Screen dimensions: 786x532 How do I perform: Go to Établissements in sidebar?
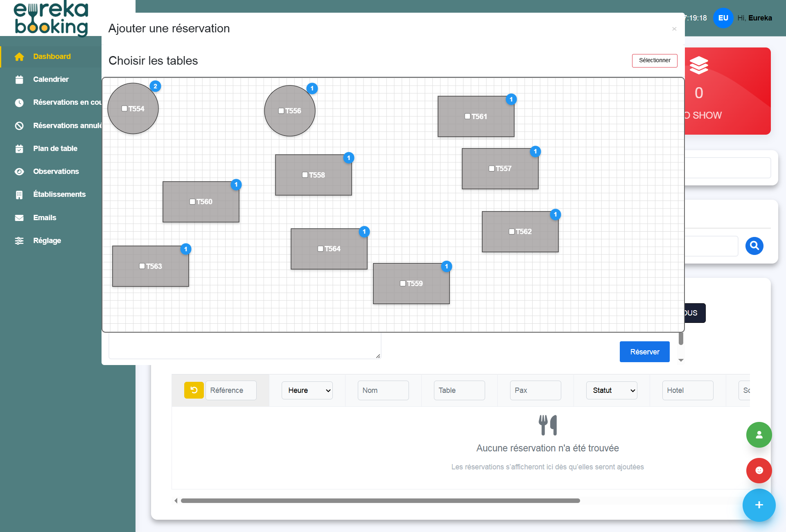[x=59, y=194]
